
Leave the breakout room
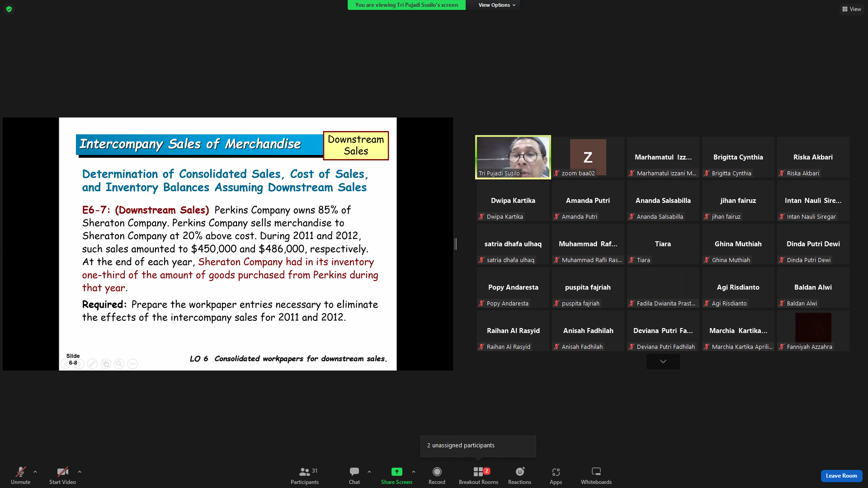pyautogui.click(x=841, y=476)
